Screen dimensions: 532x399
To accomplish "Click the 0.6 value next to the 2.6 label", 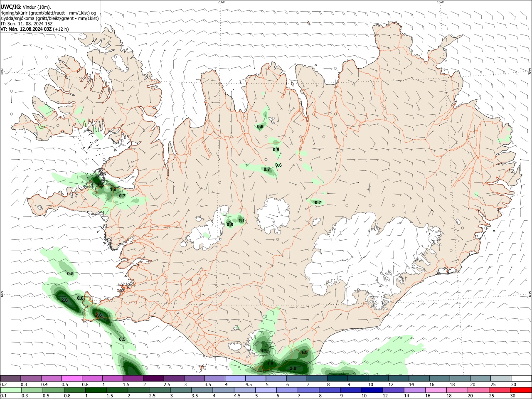I will [x=80, y=298].
